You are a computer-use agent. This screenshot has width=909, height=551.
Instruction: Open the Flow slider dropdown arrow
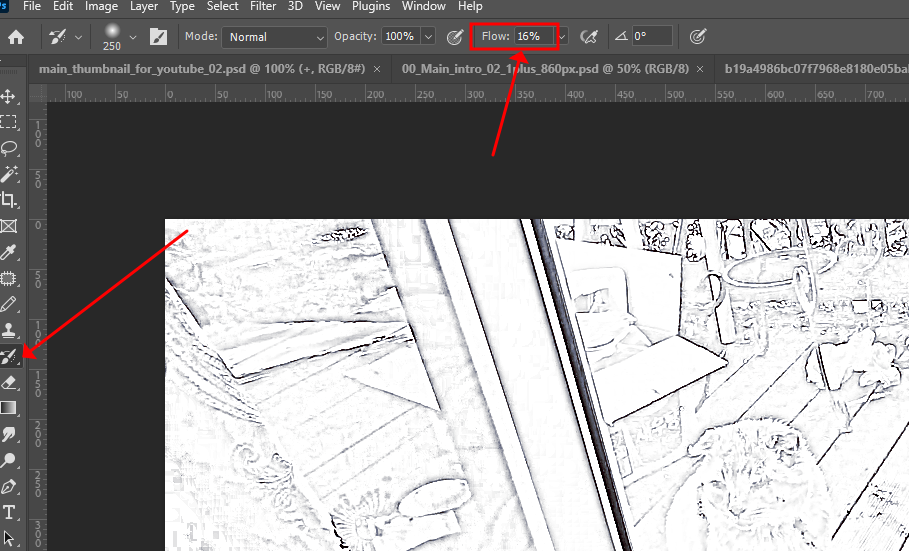click(x=562, y=37)
